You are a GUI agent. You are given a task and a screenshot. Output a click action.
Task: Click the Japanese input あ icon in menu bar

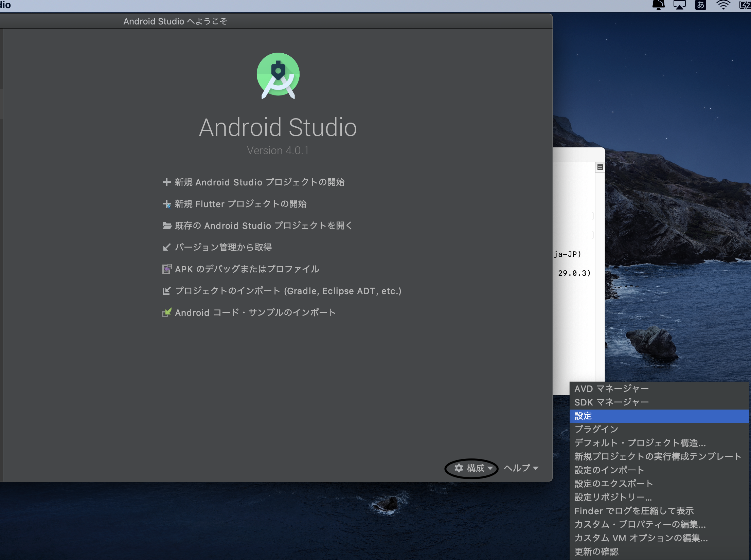pos(700,5)
